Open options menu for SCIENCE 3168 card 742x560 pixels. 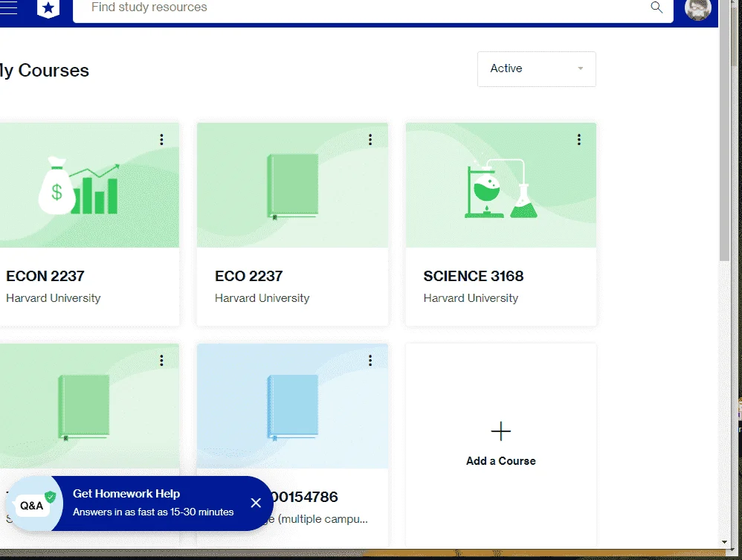578,140
